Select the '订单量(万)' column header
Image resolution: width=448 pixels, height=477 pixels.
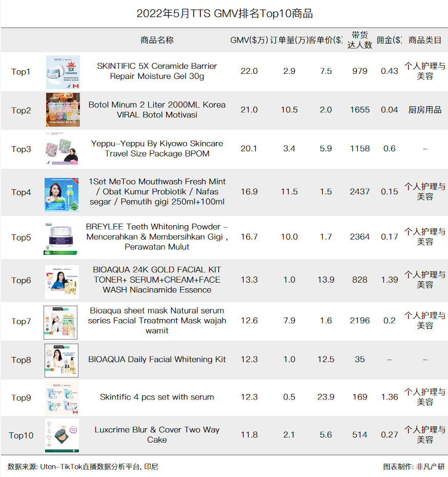pyautogui.click(x=289, y=40)
